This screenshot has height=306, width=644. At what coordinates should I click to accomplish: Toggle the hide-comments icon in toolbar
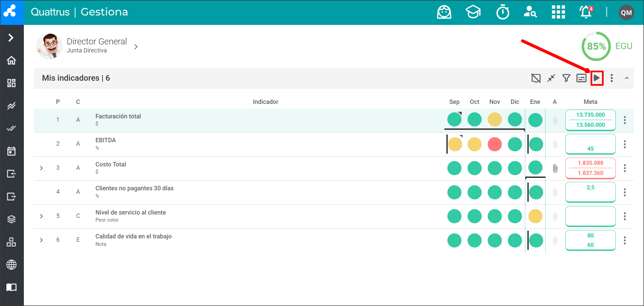coord(536,78)
